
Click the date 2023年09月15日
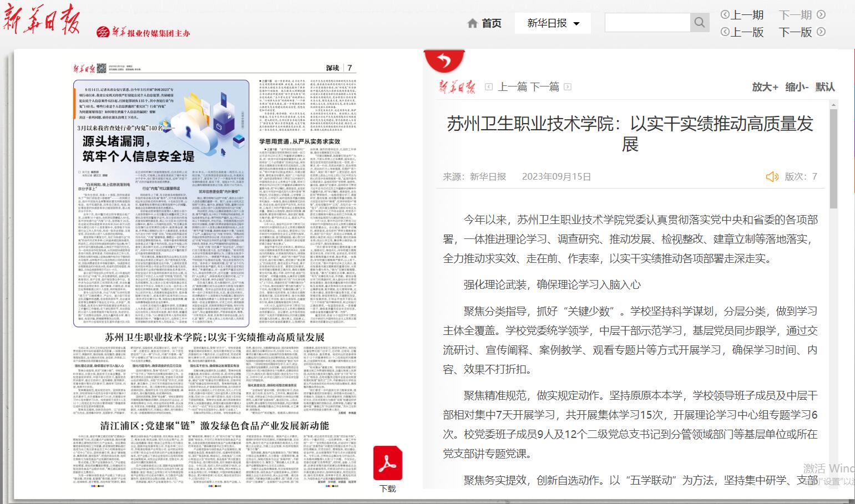click(x=556, y=176)
